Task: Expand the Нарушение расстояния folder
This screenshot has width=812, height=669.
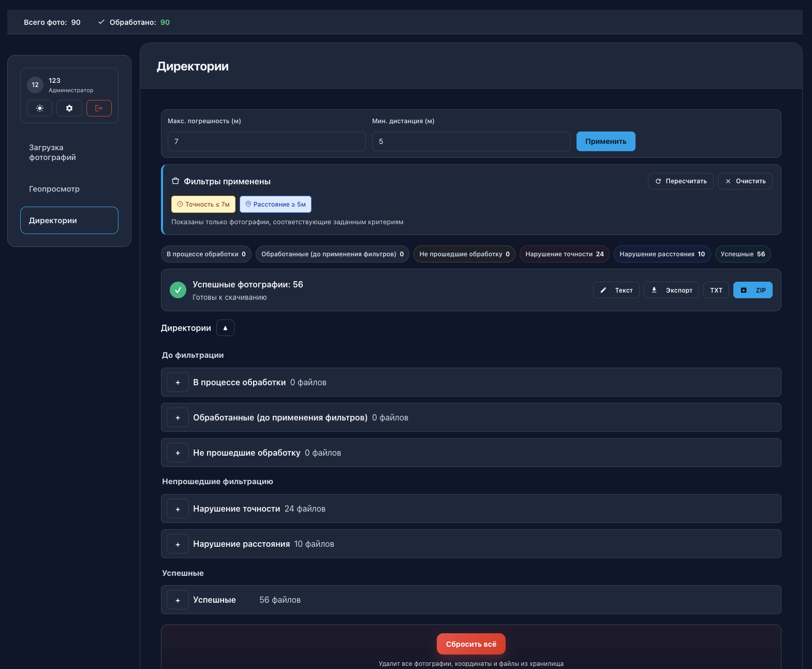Action: [178, 544]
